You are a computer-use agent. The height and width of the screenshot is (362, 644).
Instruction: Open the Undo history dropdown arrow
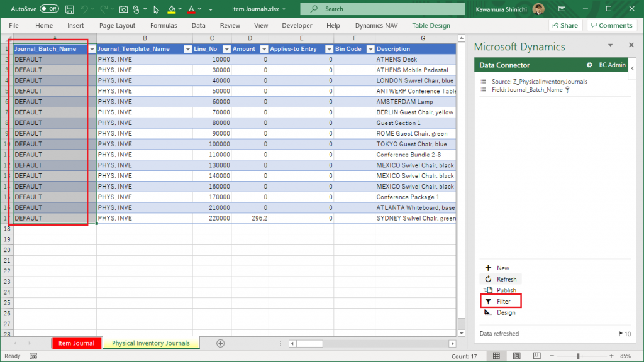coord(93,9)
